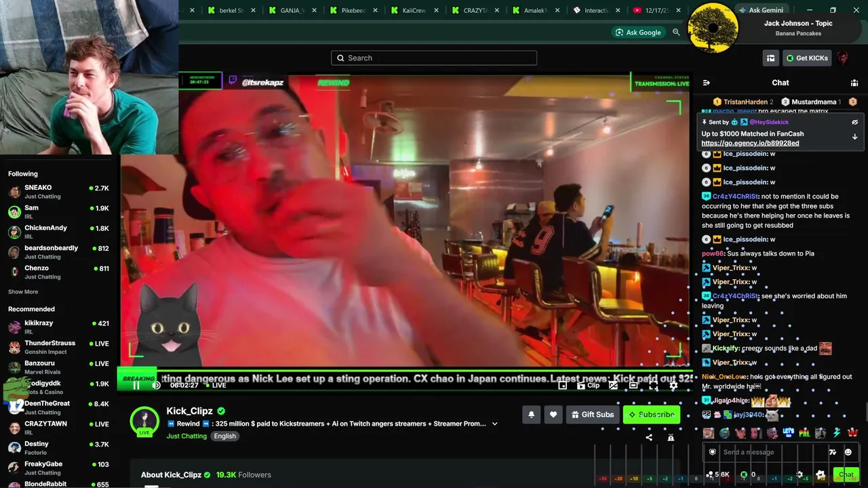Focus the Kick search box
This screenshot has width=868, height=488.
[434, 58]
